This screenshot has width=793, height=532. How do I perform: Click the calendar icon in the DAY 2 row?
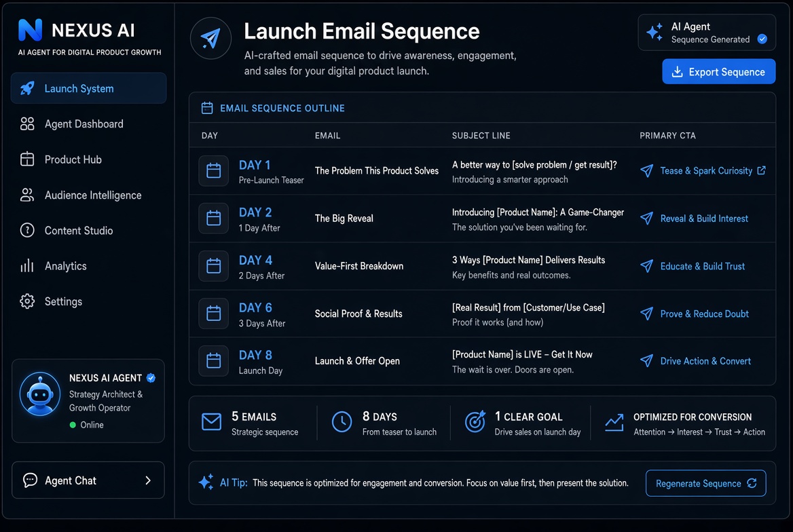pos(213,218)
